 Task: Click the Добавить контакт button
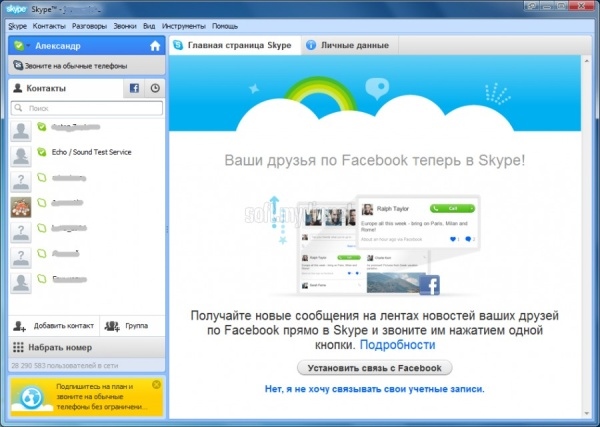pyautogui.click(x=54, y=326)
